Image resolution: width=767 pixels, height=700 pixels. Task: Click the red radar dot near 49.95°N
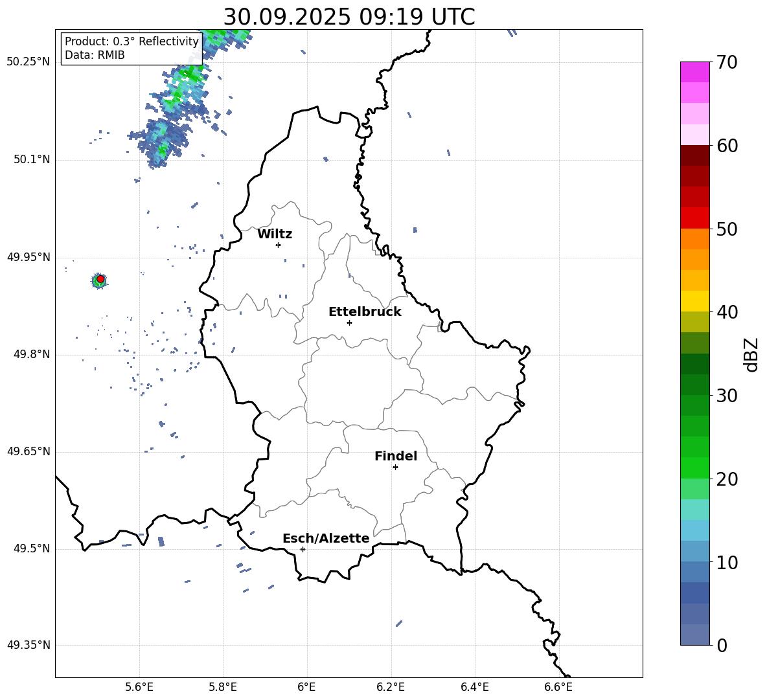pyautogui.click(x=100, y=279)
